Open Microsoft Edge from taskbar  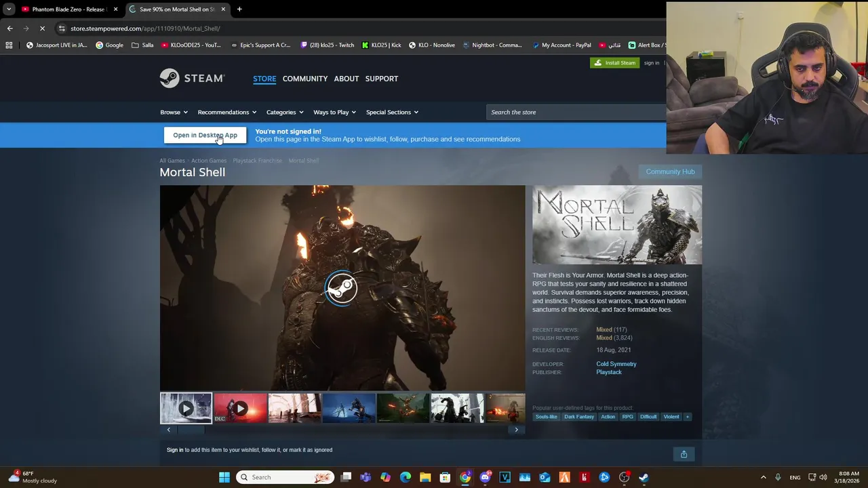[406, 477]
